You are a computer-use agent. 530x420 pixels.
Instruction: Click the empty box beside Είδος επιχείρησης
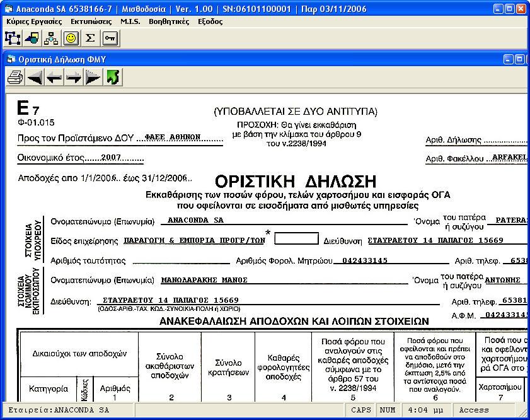coord(296,238)
